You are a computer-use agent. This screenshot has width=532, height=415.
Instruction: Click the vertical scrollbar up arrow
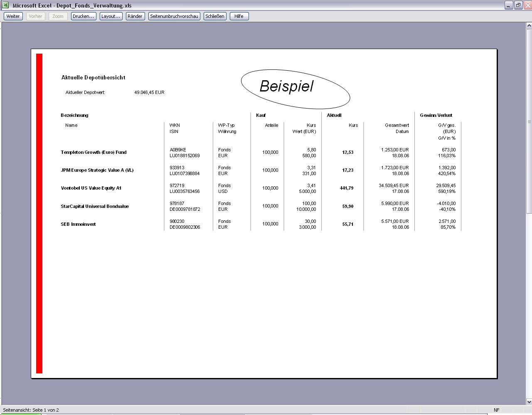[x=529, y=26]
